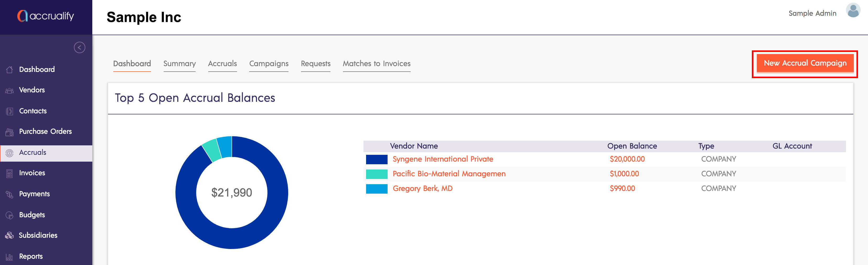The image size is (868, 265).
Task: Select the Requests tab
Action: click(315, 64)
